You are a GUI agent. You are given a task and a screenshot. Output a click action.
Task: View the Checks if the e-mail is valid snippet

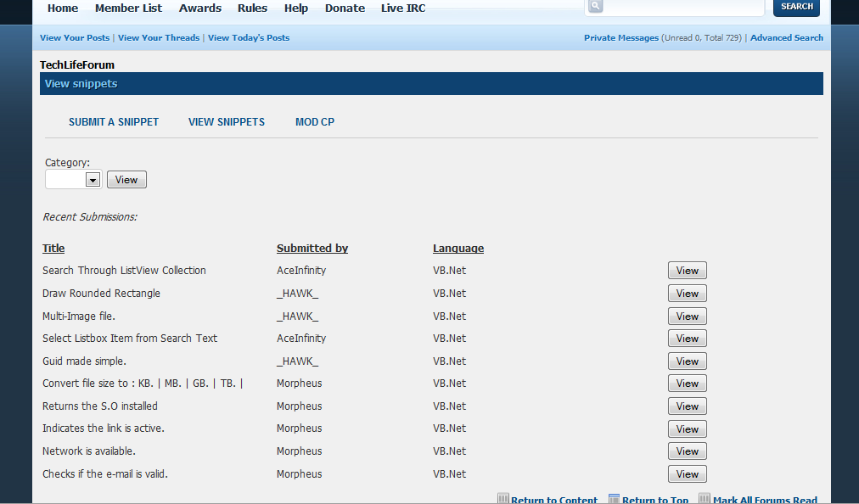(x=687, y=474)
